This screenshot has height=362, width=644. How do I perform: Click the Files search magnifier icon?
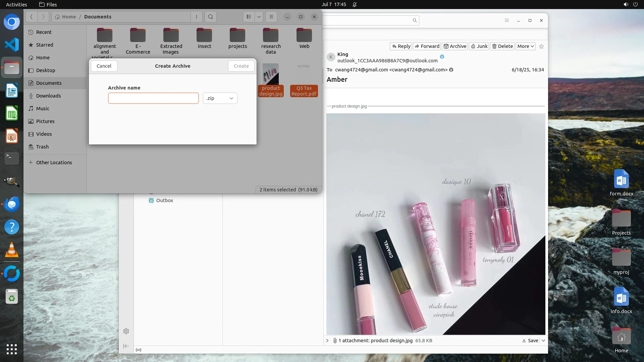[x=210, y=17]
